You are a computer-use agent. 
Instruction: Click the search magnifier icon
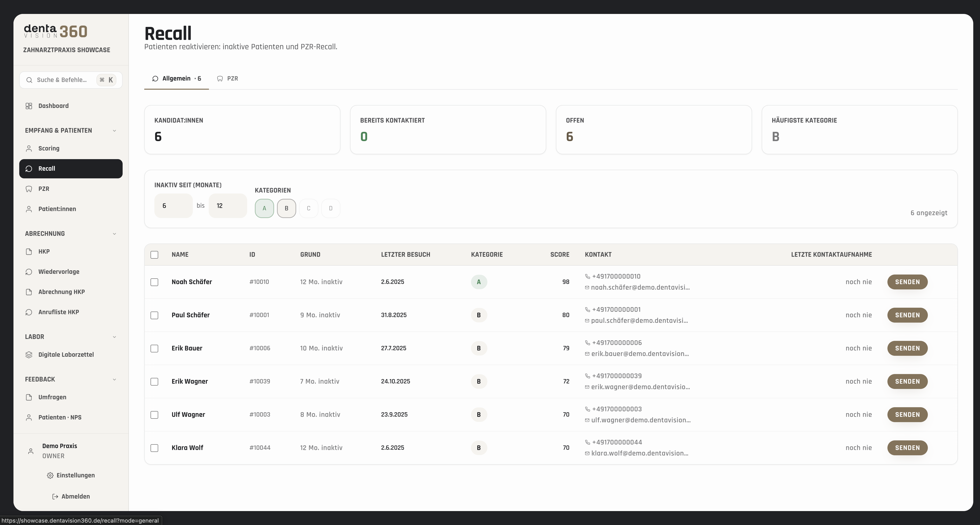[29, 80]
